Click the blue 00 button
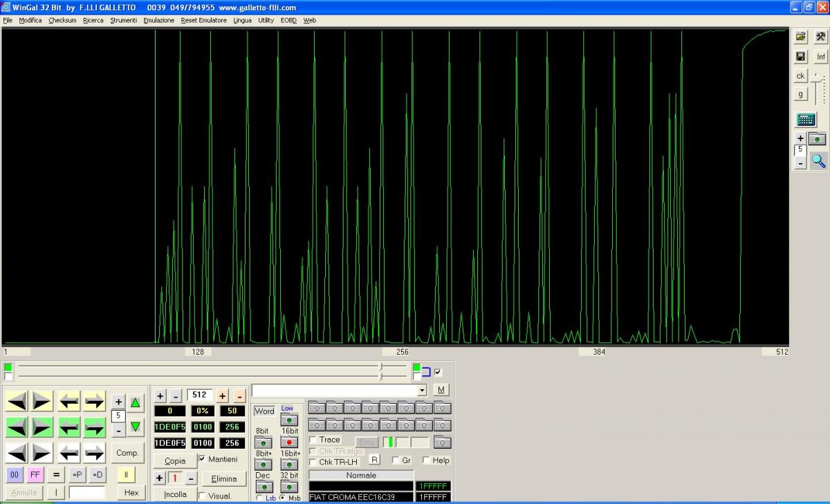This screenshot has width=830, height=504. 15,475
